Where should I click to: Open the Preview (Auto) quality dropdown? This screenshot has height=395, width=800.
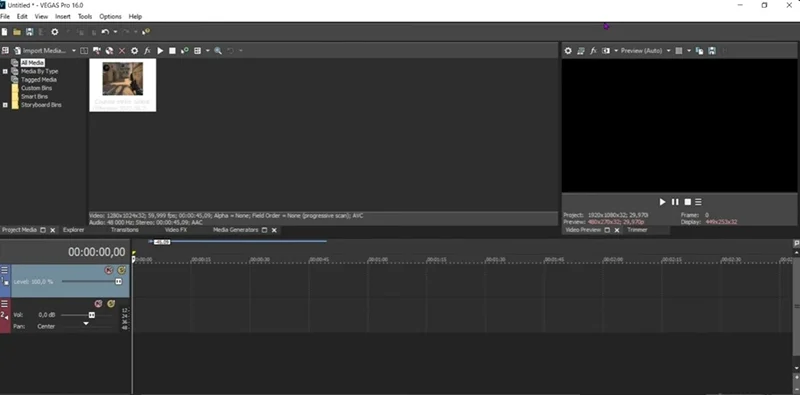pos(645,51)
